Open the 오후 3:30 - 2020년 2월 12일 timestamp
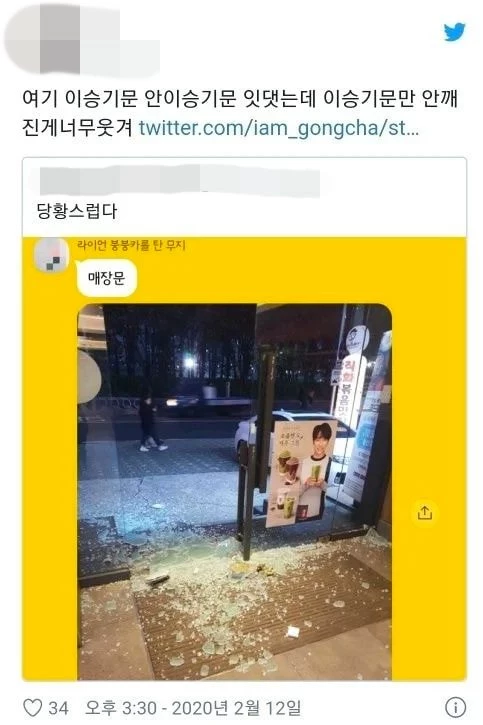Screen dimensions: 483x725 (x=193, y=707)
